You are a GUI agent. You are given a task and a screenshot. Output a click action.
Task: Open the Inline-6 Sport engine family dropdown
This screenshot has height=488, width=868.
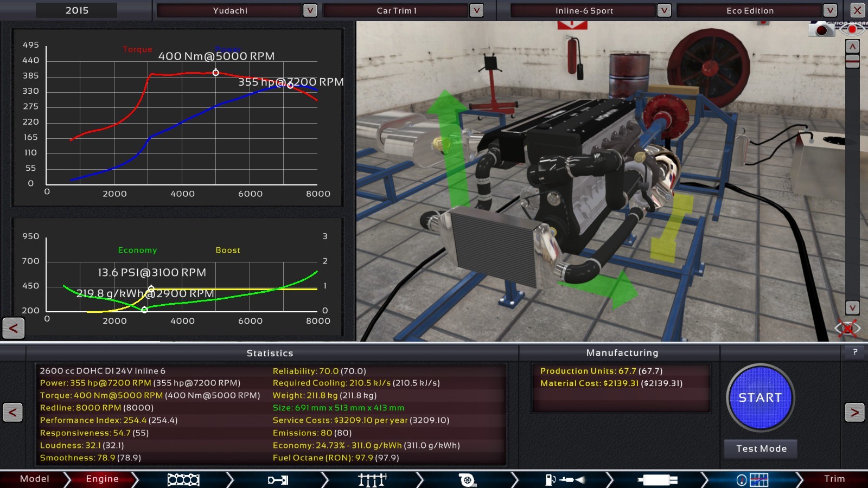coord(664,10)
